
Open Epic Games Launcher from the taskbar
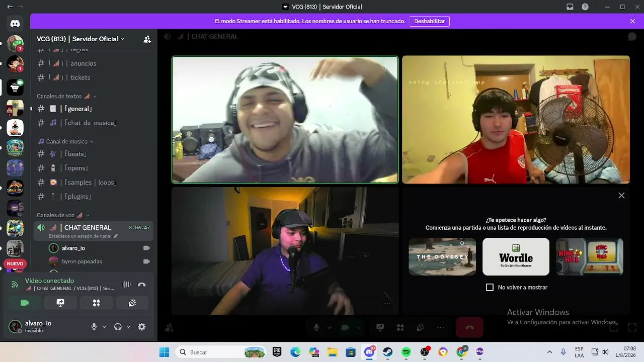coord(277,352)
